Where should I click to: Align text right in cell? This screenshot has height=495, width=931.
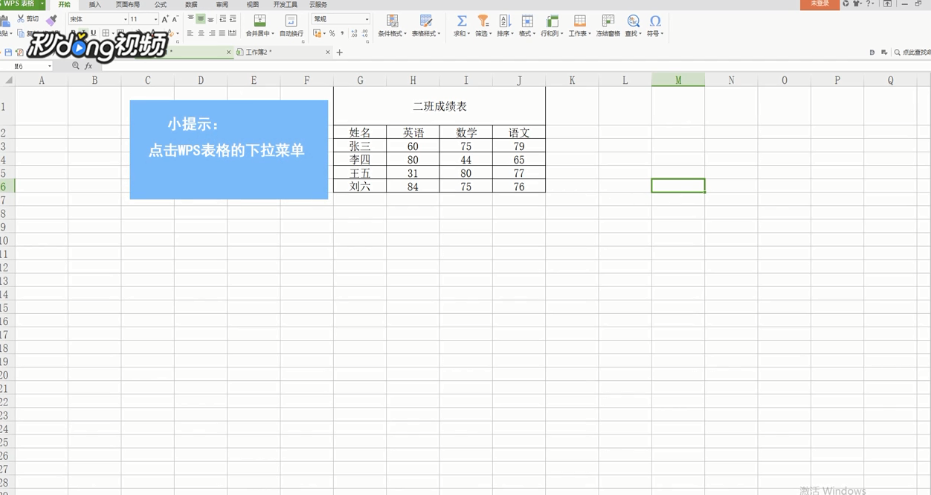(x=211, y=33)
